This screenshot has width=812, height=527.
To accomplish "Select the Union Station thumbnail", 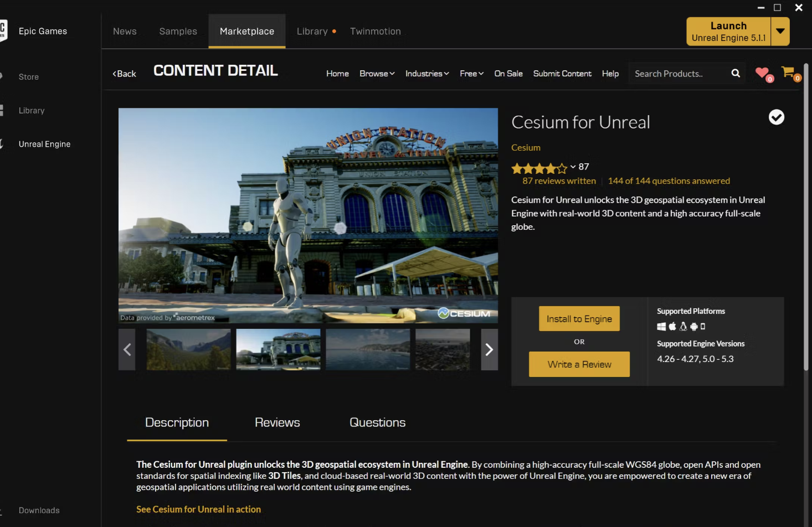I will click(x=278, y=349).
